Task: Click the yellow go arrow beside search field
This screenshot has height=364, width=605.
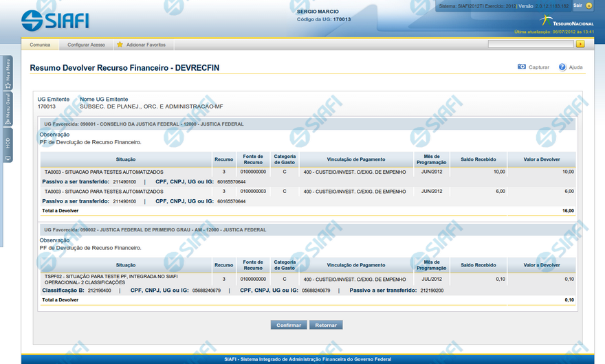Action: [580, 44]
